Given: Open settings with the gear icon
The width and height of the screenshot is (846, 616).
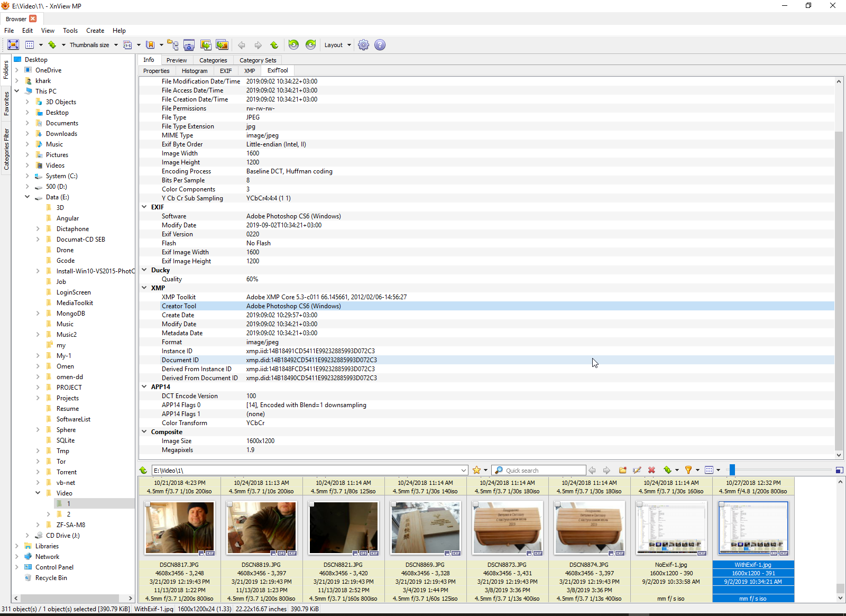Looking at the screenshot, I should [x=363, y=45].
